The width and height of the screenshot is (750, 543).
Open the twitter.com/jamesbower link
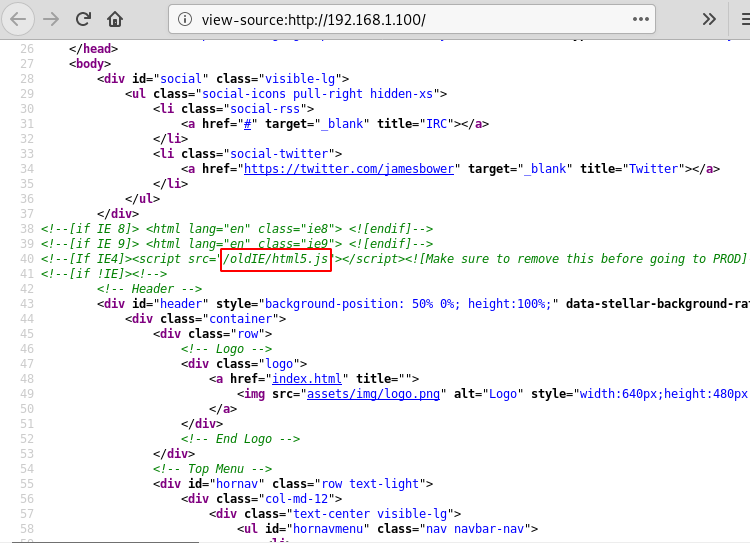[349, 169]
